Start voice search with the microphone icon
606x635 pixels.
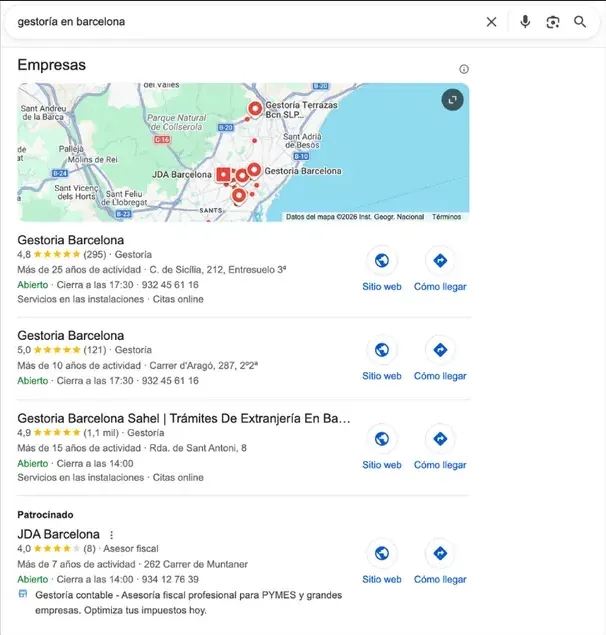[x=525, y=22]
